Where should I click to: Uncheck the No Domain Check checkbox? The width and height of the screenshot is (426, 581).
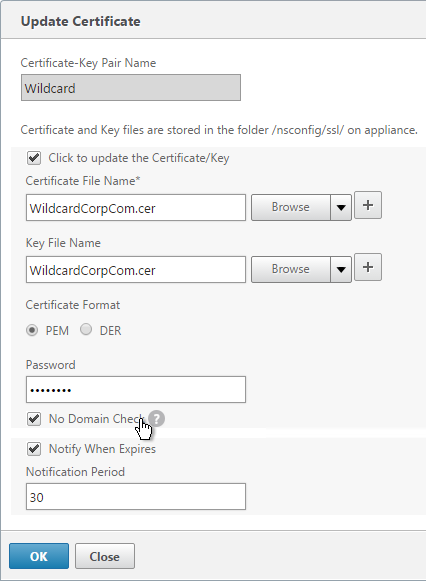tap(34, 419)
